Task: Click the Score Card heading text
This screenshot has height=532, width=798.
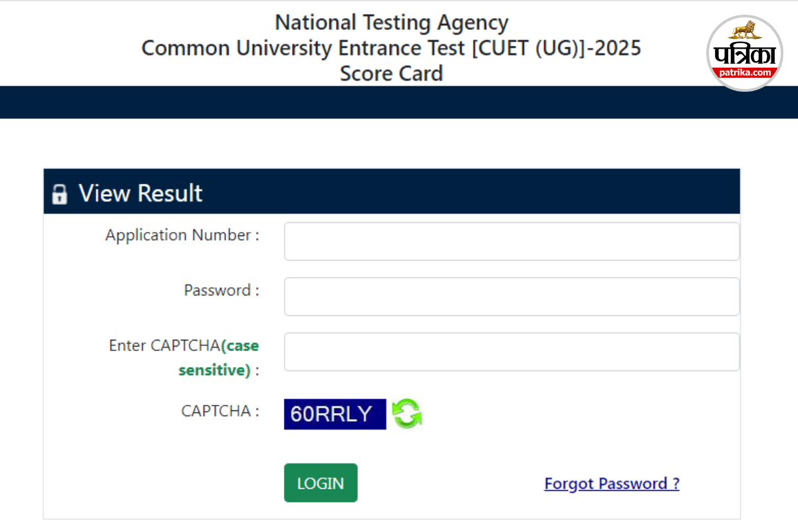Action: (x=392, y=73)
